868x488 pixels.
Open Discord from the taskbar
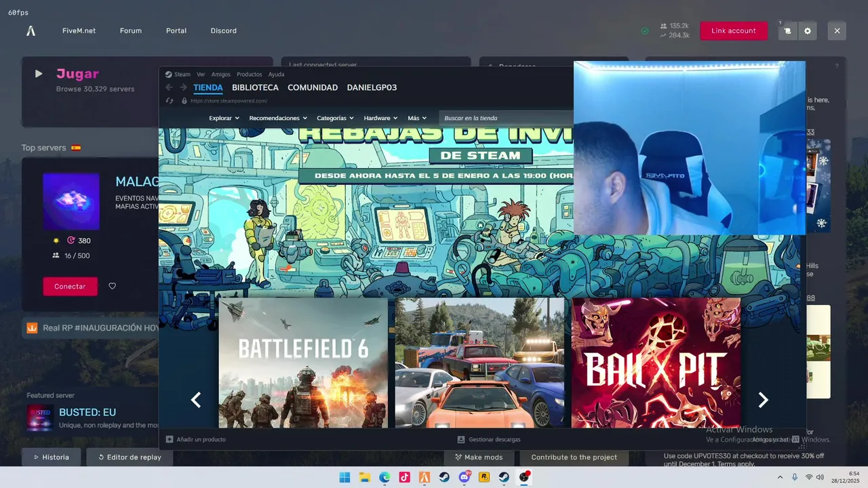coord(465,477)
